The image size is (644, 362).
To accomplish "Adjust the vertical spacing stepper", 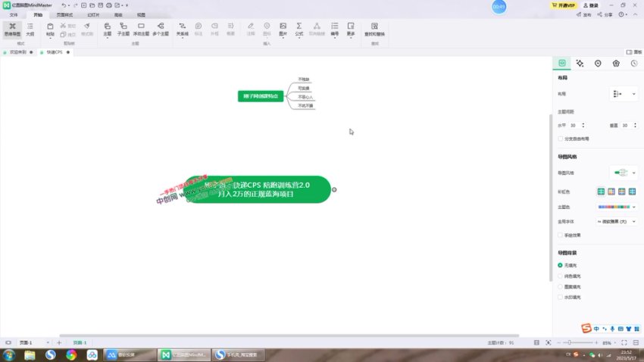I will click(635, 125).
